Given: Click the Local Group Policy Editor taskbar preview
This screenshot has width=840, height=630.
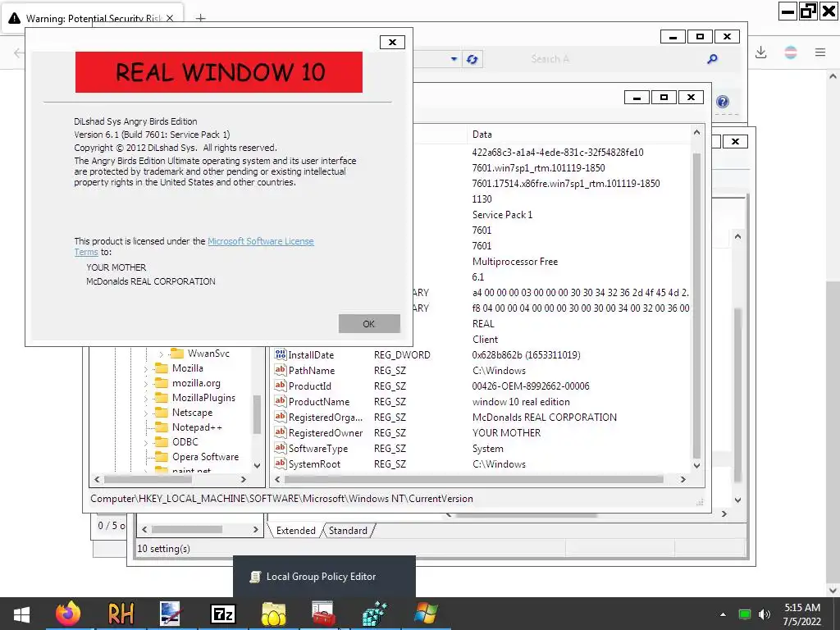Looking at the screenshot, I should point(324,577).
